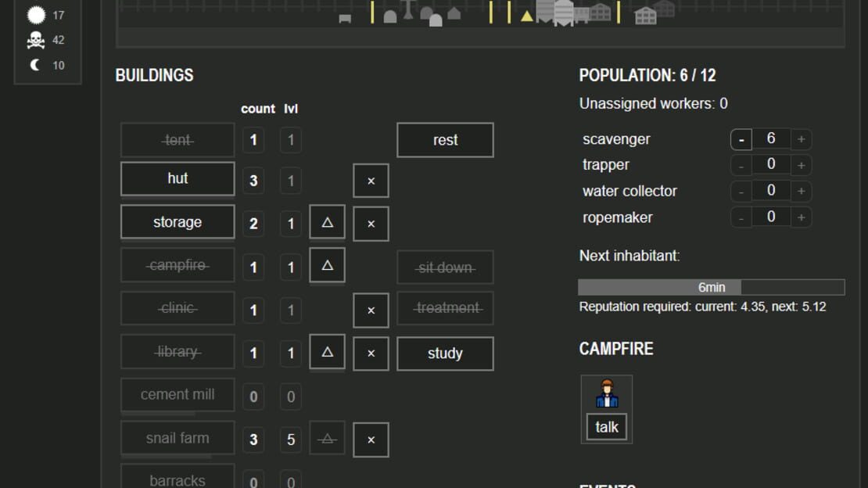Decrease trapper count with minus
868x488 pixels.
[741, 165]
